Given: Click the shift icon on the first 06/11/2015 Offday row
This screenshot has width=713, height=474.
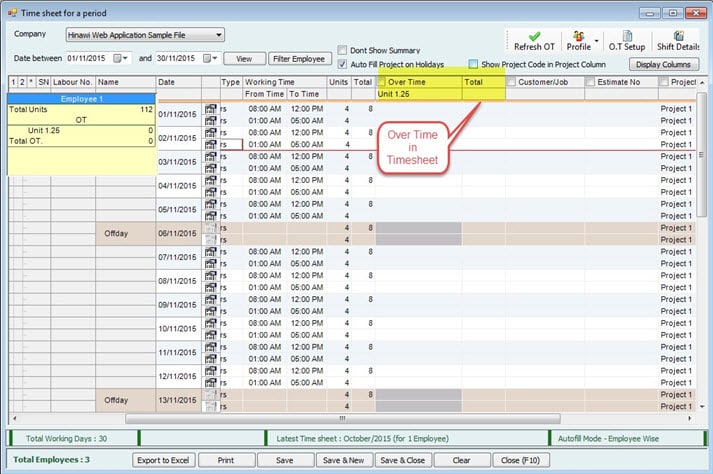Looking at the screenshot, I should pos(211,228).
